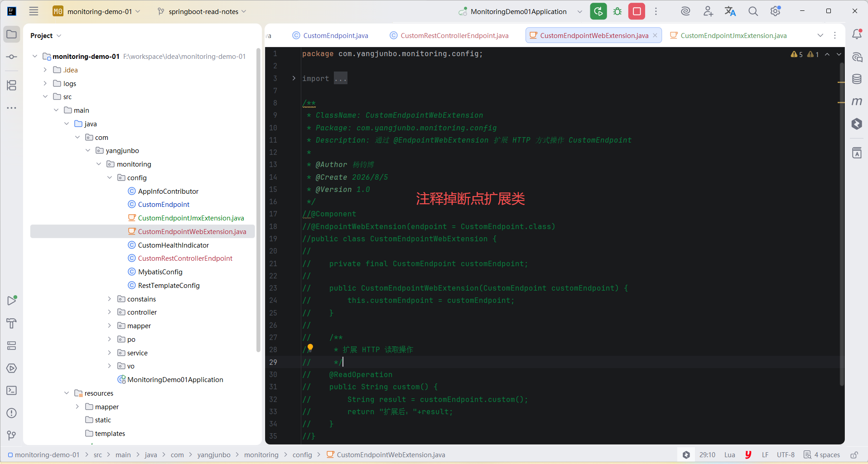The image size is (868, 464).
Task: Switch to CustomRestControllerEndpoint.java tab
Action: click(449, 35)
